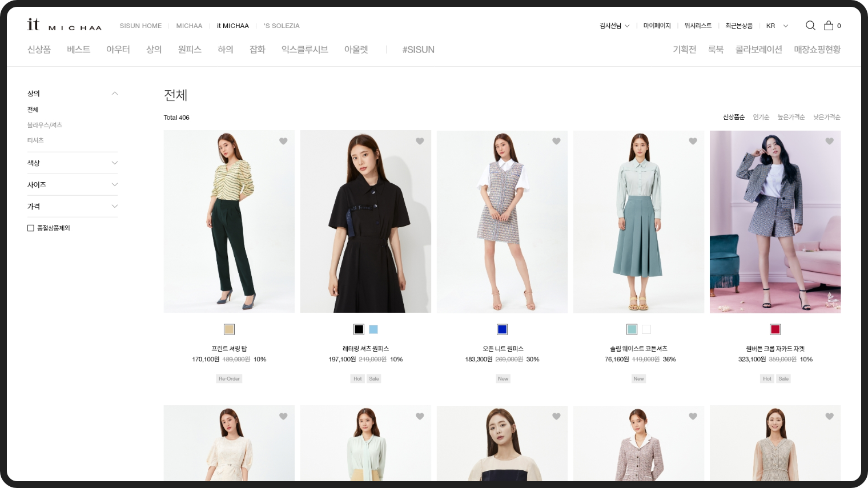Open the shopping bag cart icon

829,26
